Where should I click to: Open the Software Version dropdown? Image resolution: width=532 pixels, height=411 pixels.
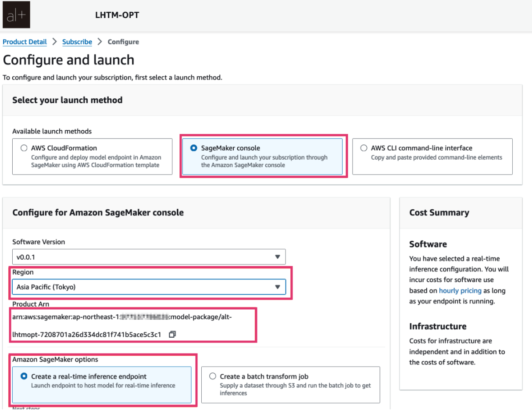pyautogui.click(x=278, y=257)
